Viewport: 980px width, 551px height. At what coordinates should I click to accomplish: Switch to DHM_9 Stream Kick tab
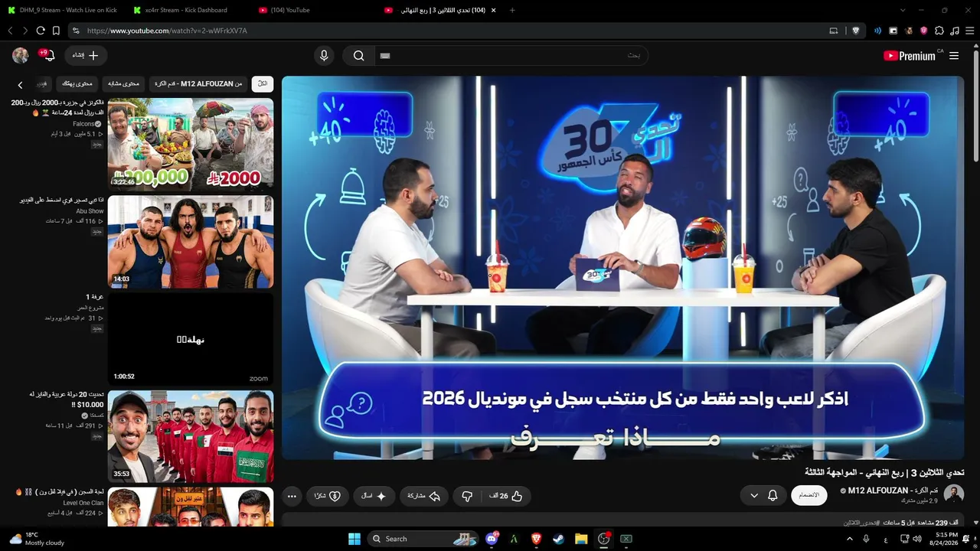[x=61, y=10]
